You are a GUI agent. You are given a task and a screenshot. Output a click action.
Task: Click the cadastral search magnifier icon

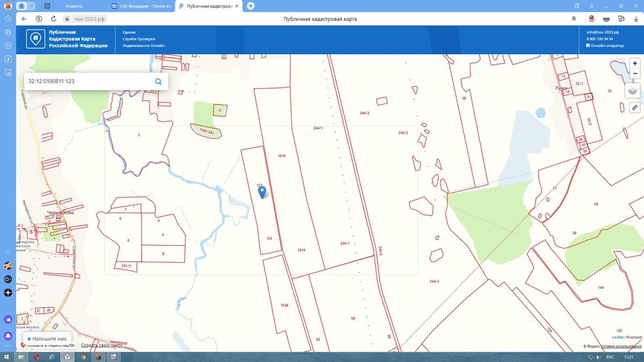point(158,82)
